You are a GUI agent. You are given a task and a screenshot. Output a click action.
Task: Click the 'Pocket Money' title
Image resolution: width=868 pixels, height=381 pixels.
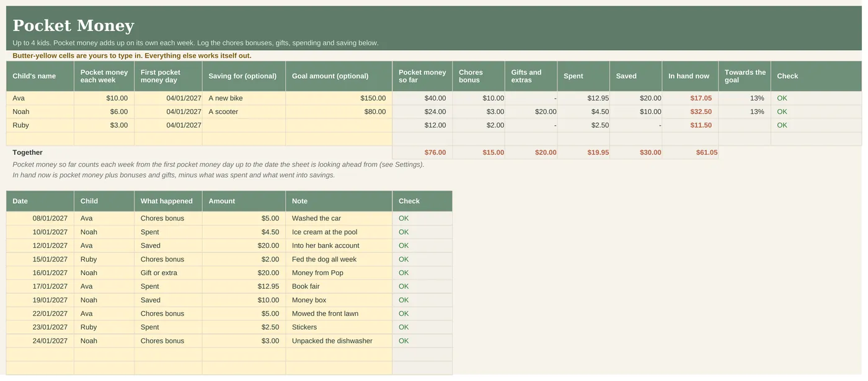pos(73,25)
